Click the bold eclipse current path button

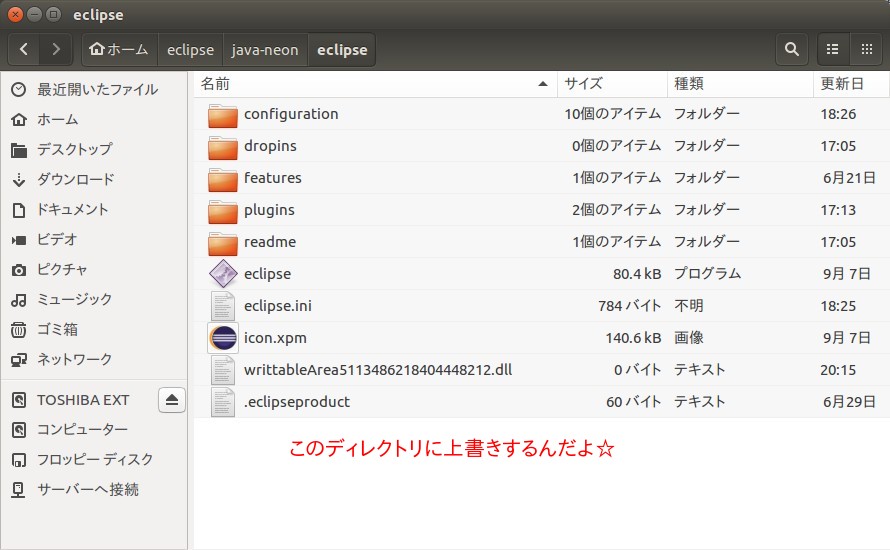342,50
